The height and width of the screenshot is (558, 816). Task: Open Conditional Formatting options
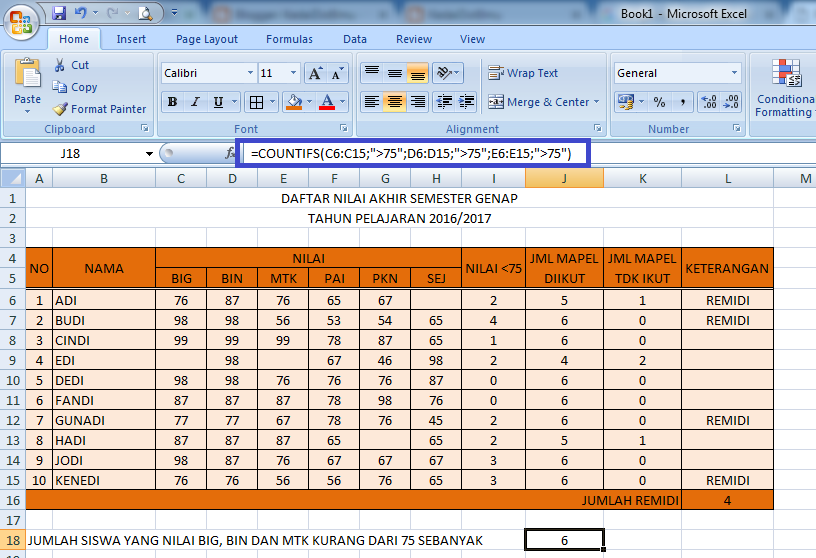coord(785,88)
